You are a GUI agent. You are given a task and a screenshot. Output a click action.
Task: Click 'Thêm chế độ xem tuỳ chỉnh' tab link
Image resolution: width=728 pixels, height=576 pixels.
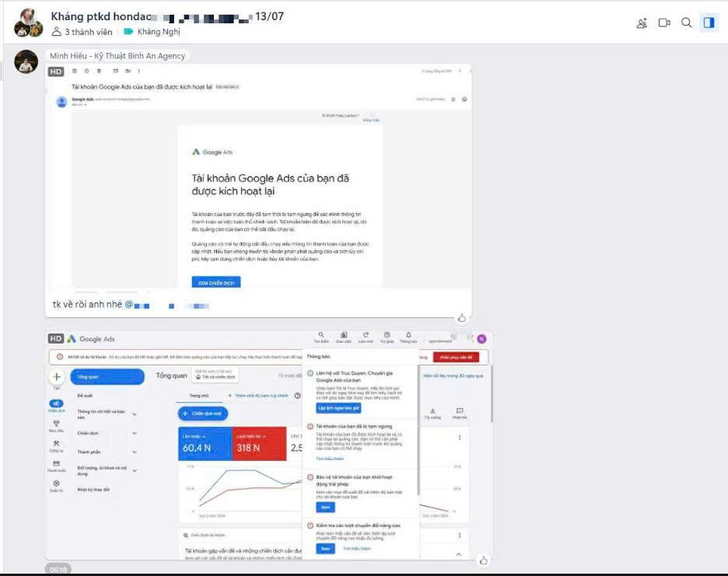pyautogui.click(x=257, y=396)
